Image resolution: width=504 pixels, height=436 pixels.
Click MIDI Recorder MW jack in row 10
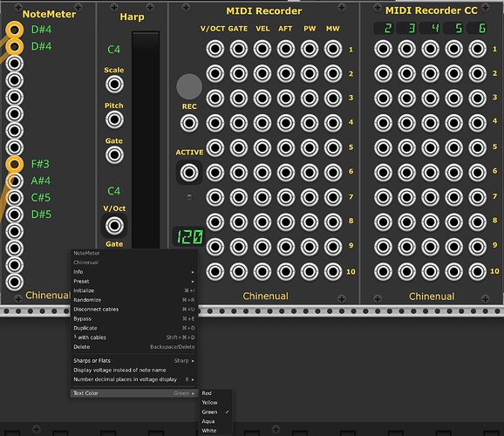click(x=333, y=271)
